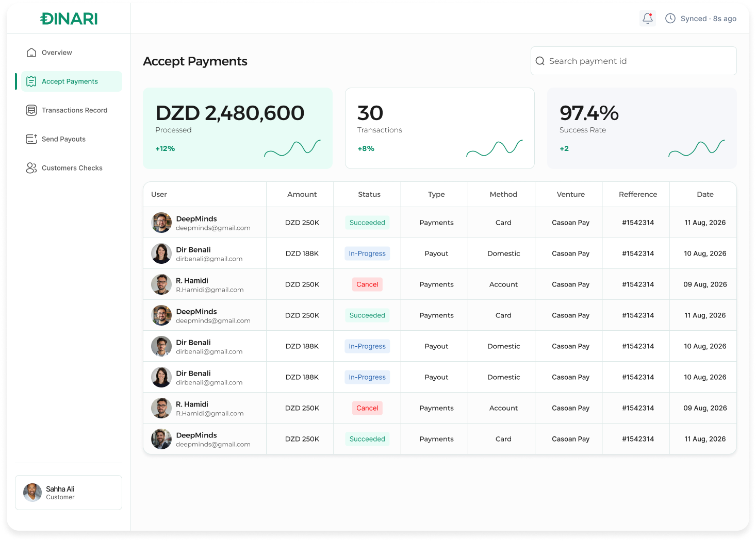The image size is (756, 541).
Task: Click the trend sparkline in the Success Rate card
Action: coord(697,148)
